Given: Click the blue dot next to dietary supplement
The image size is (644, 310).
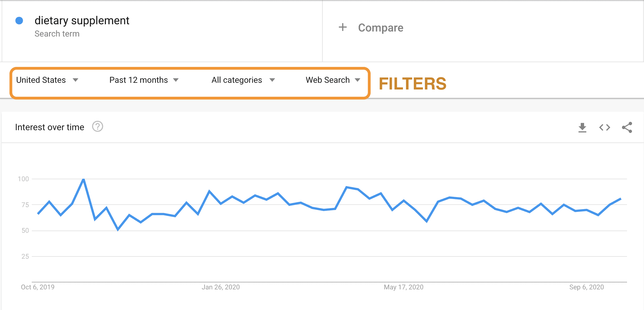Looking at the screenshot, I should point(19,21).
